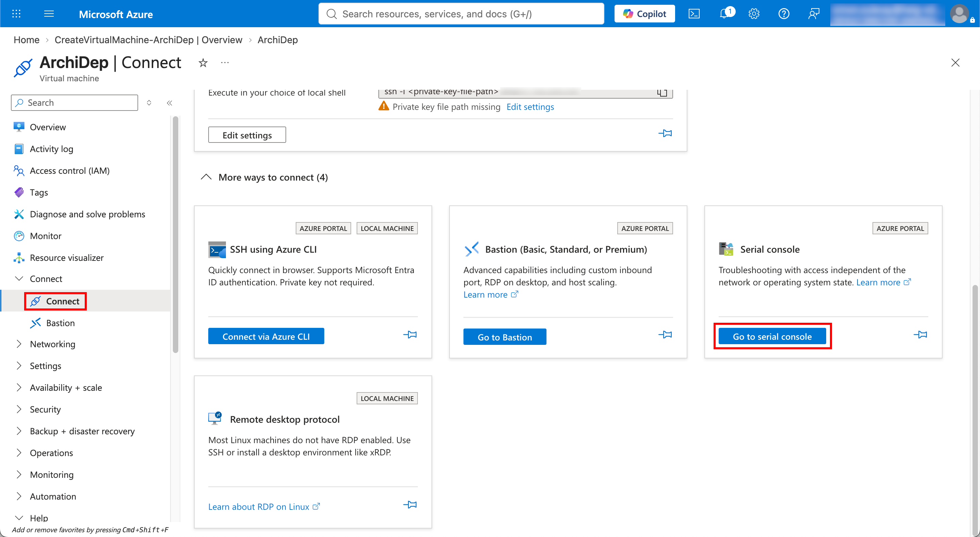Image resolution: width=980 pixels, height=537 pixels.
Task: Open Learn more link in Bastion card
Action: point(490,295)
